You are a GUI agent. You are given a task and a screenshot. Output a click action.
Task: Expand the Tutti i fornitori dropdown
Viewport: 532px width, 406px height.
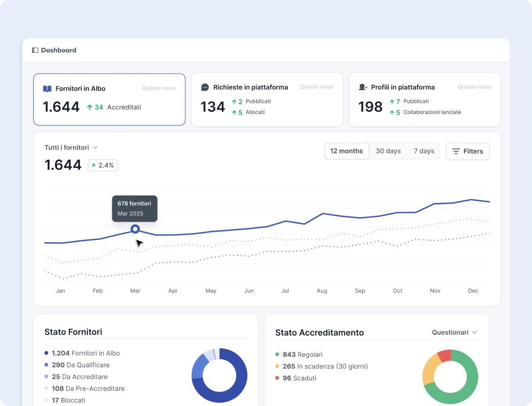[71, 148]
